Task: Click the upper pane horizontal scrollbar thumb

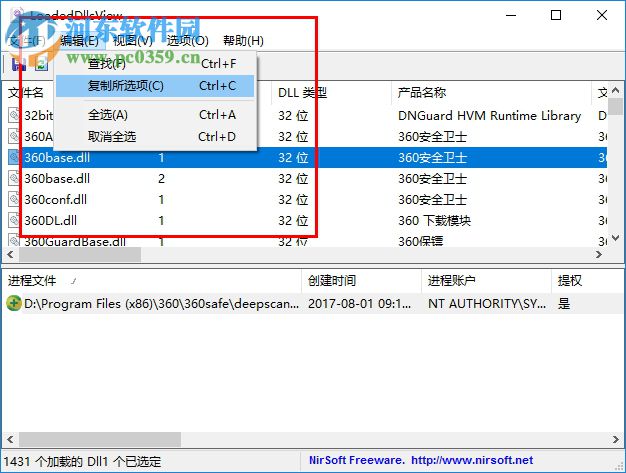Action: coord(80,254)
